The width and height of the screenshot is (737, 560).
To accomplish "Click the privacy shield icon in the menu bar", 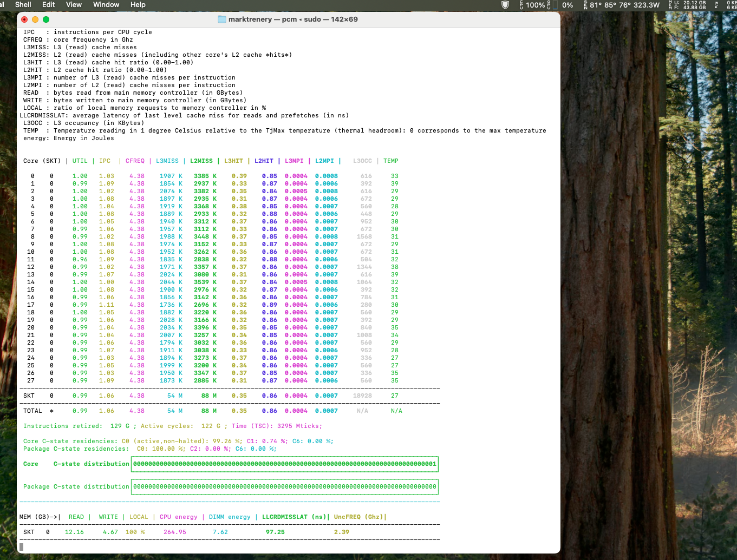I will [505, 5].
